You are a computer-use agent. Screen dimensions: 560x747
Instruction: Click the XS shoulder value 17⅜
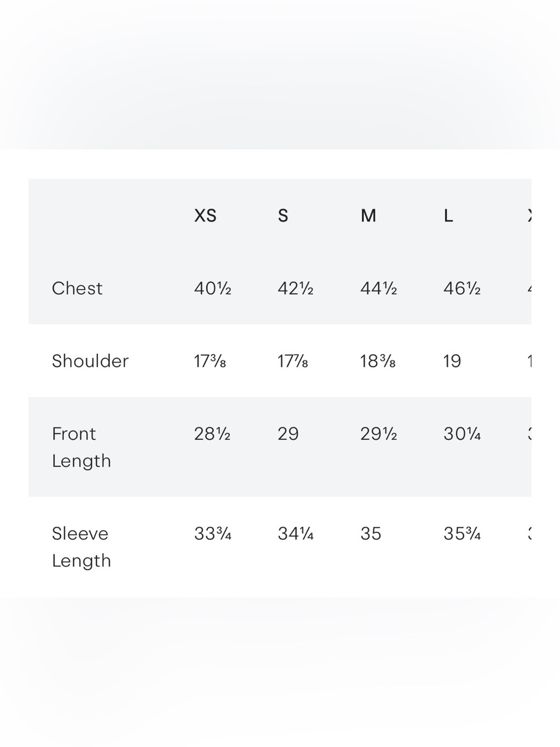[210, 361]
